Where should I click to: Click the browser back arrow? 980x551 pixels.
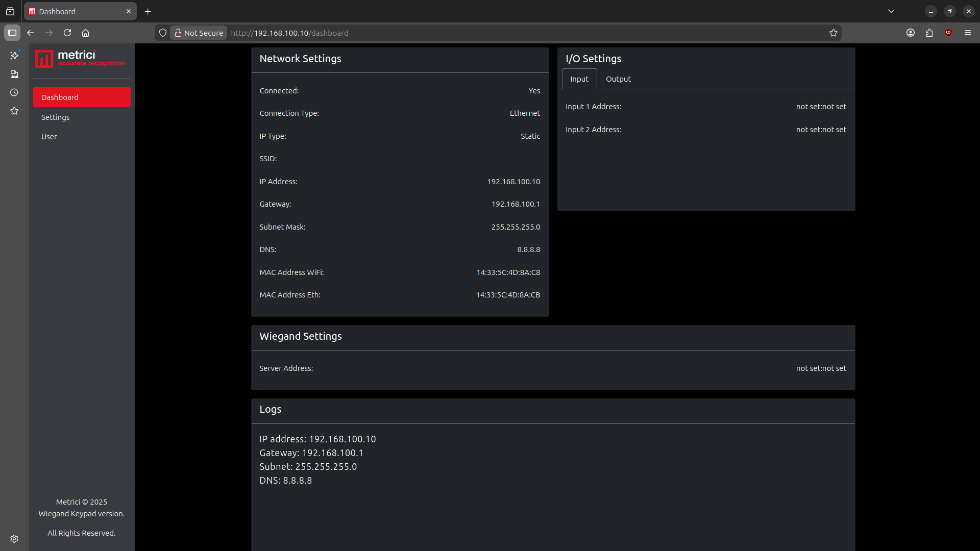point(31,33)
